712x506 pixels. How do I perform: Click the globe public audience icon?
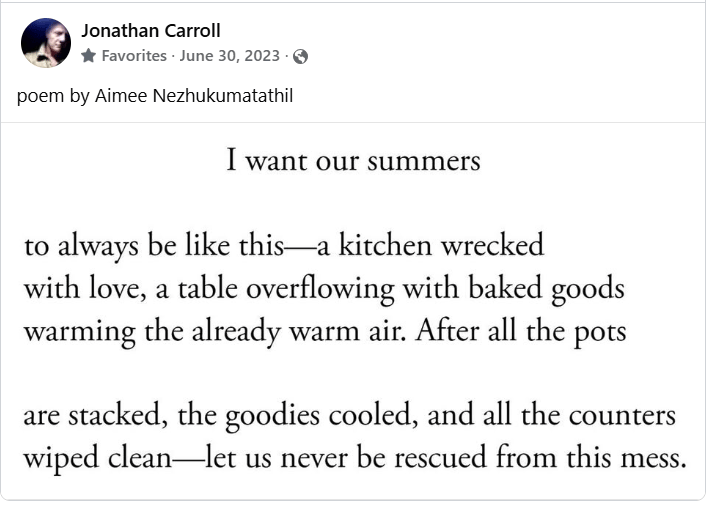(300, 56)
